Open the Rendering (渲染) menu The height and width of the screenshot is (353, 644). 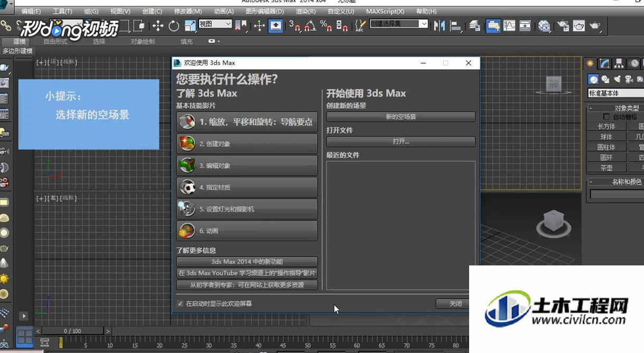pos(305,11)
